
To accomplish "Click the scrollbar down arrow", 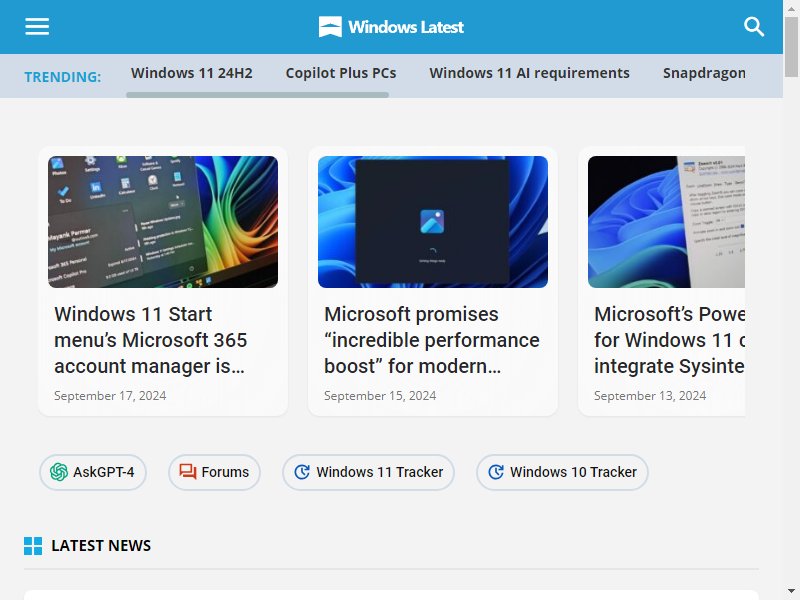I will pyautogui.click(x=791, y=592).
